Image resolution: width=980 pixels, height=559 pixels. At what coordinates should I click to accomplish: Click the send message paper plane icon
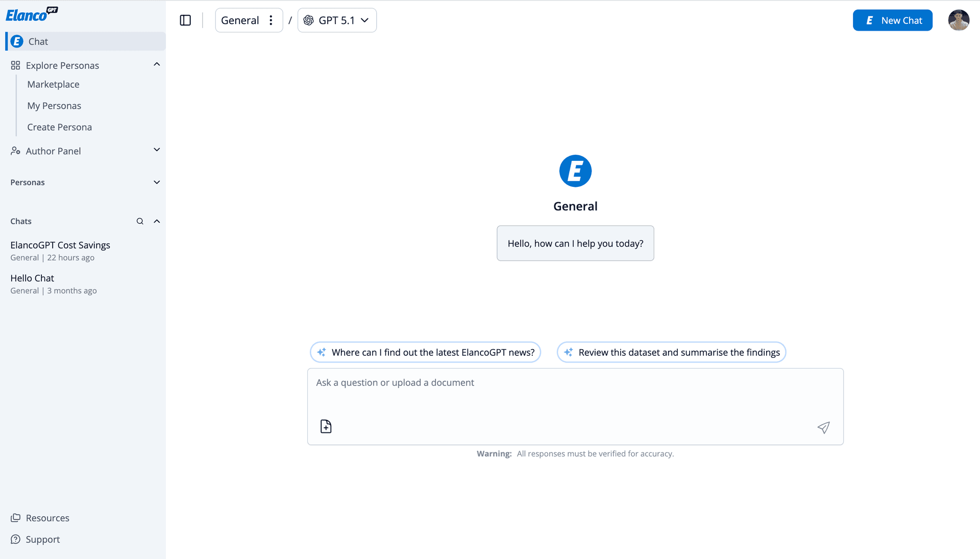(823, 427)
